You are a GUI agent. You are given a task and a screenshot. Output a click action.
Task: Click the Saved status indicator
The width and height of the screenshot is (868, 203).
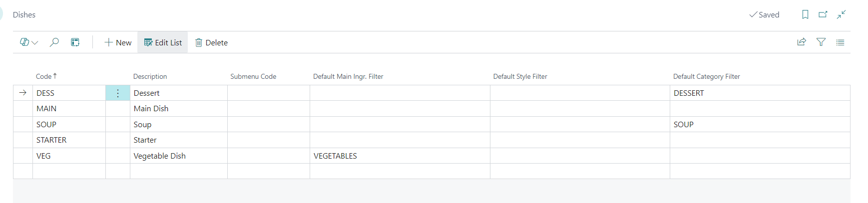[764, 14]
